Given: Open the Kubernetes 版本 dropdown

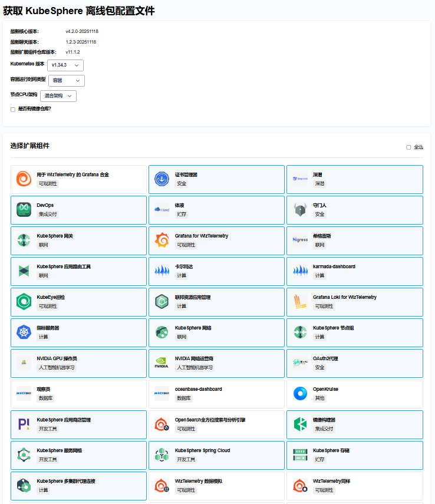Looking at the screenshot, I should coord(65,65).
